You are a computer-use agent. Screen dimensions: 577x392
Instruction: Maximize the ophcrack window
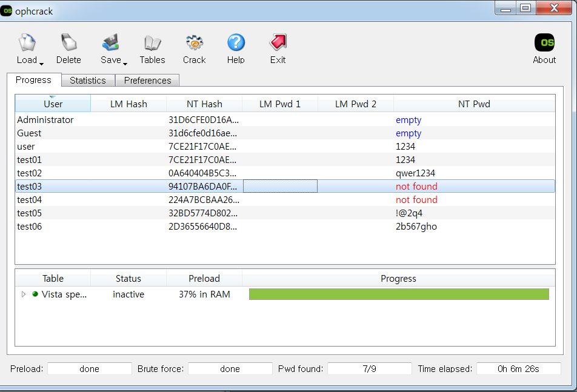525,8
